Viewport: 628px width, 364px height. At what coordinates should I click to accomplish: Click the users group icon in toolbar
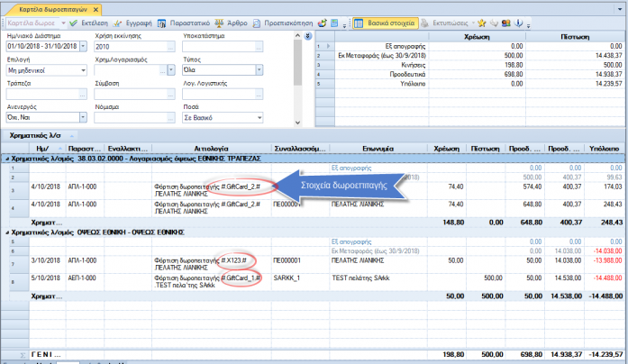click(x=506, y=23)
